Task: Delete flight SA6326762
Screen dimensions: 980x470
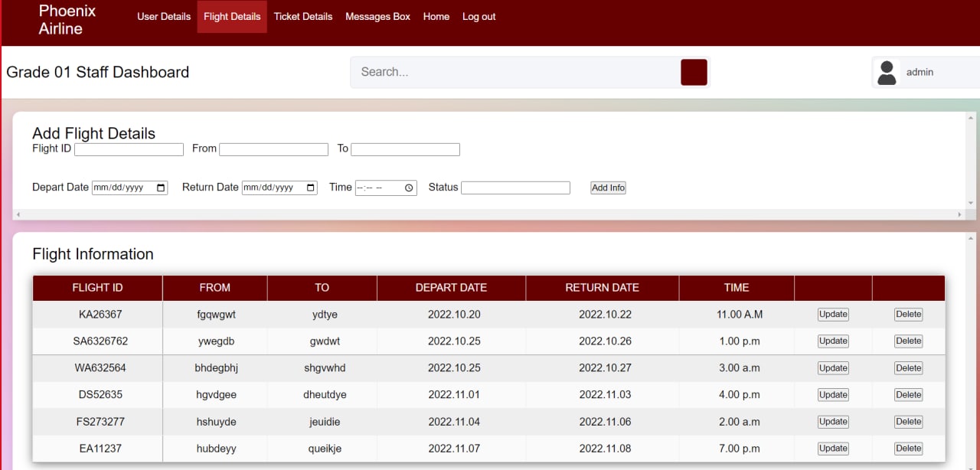Action: [x=909, y=341]
